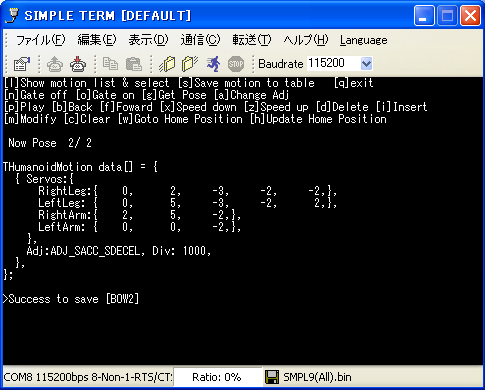Open the ファイル(F) menu

coord(41,40)
